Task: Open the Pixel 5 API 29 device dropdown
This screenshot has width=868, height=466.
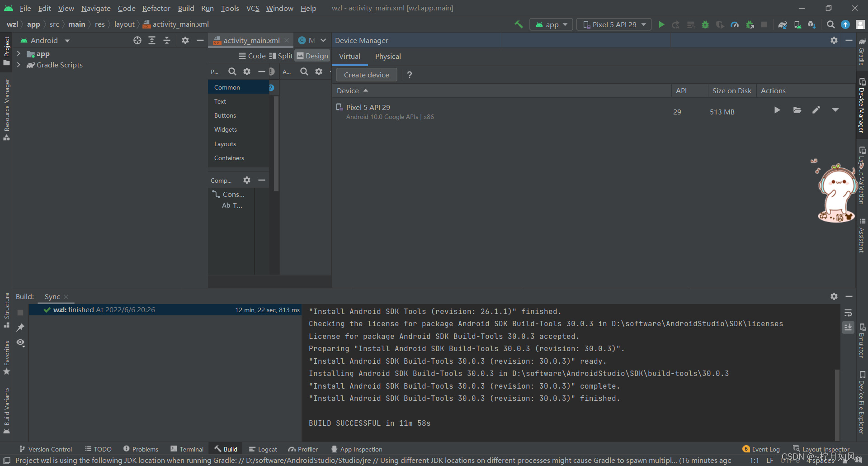Action: click(614, 24)
